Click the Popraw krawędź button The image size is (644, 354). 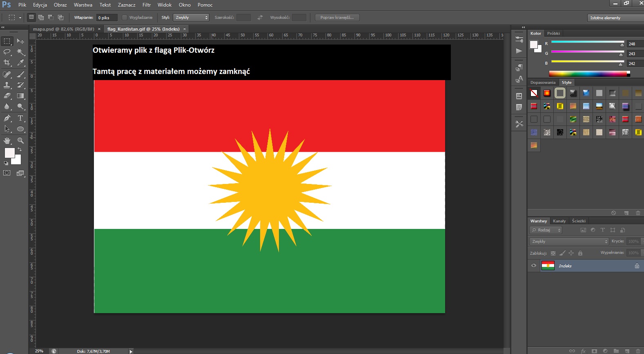[x=337, y=18]
